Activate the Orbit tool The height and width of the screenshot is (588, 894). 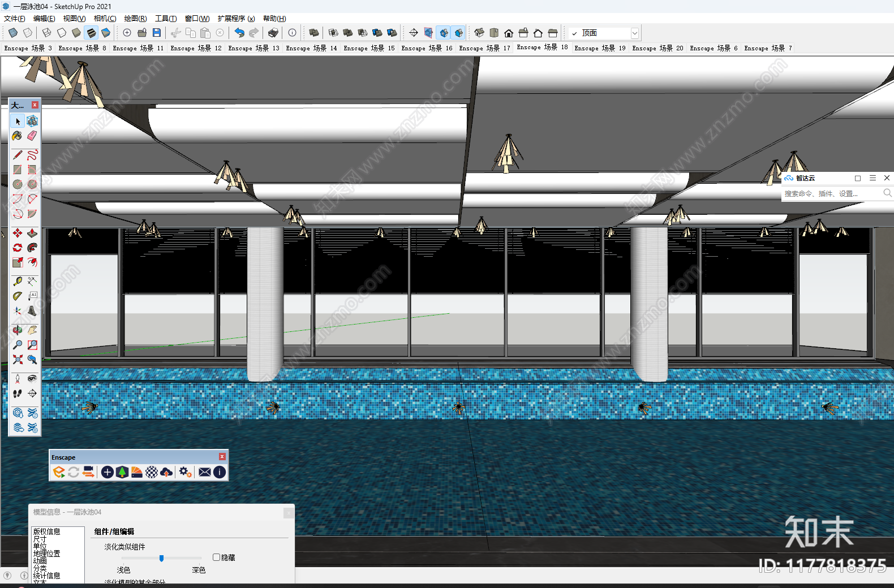pos(18,330)
